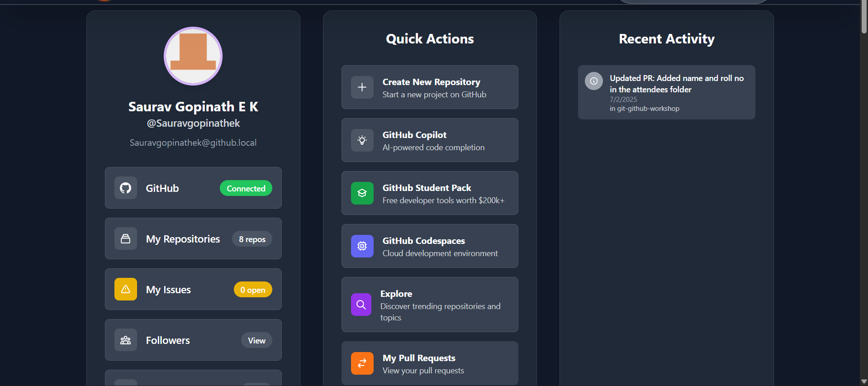Click 'in git-github-workshop' repository text
Image resolution: width=868 pixels, height=386 pixels.
[644, 109]
